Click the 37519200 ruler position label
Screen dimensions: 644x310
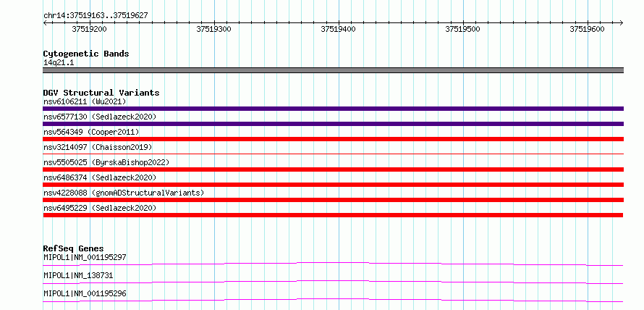[x=89, y=30]
